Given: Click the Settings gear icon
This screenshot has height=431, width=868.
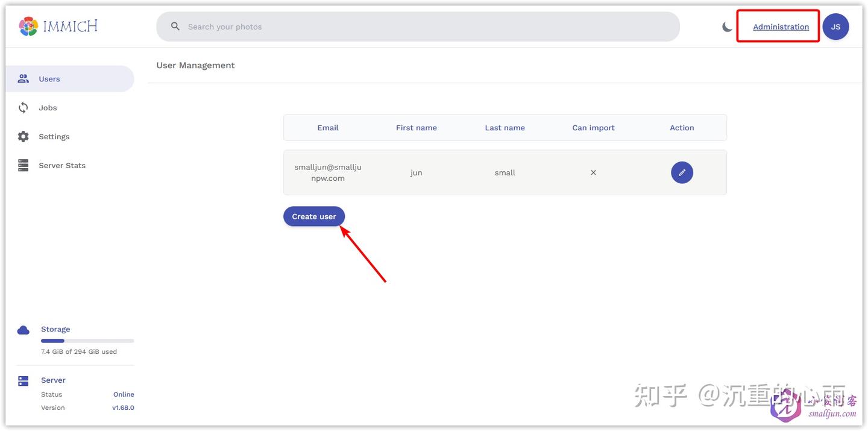Looking at the screenshot, I should pyautogui.click(x=24, y=137).
